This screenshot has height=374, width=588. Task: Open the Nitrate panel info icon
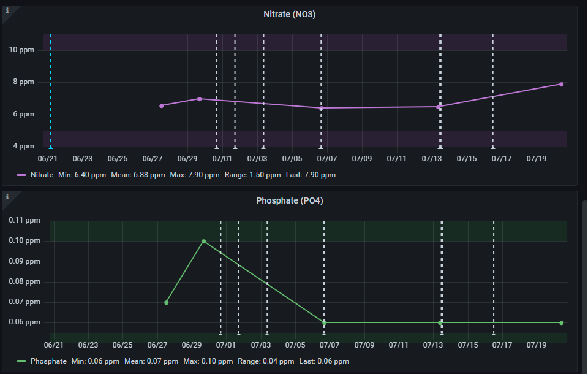(7, 10)
